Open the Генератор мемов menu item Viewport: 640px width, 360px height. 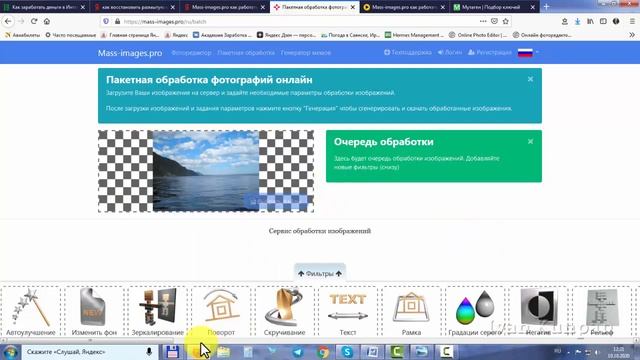(x=306, y=53)
